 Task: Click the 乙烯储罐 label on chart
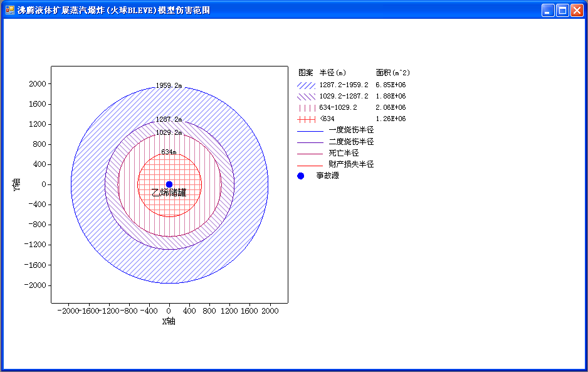tap(169, 193)
